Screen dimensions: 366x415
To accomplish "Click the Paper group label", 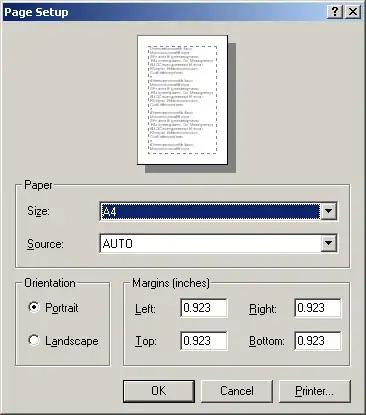I will coord(38,185).
